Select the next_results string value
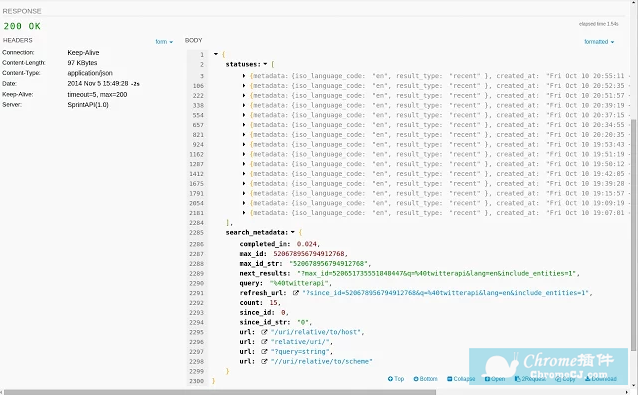638x395 pixels. pyautogui.click(x=436, y=273)
